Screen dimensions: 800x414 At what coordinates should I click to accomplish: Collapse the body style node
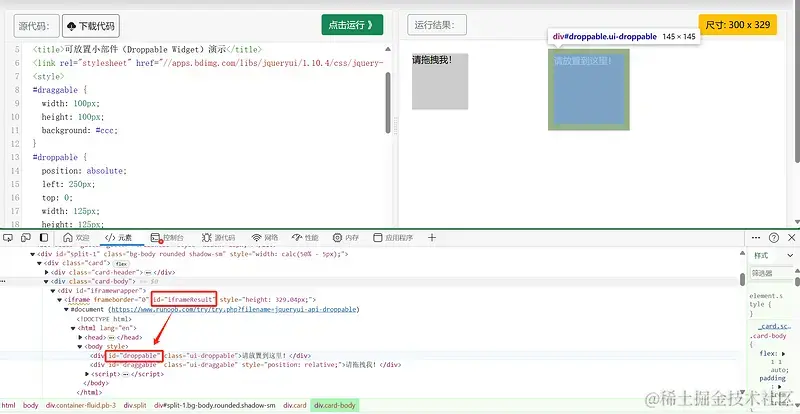click(x=80, y=347)
